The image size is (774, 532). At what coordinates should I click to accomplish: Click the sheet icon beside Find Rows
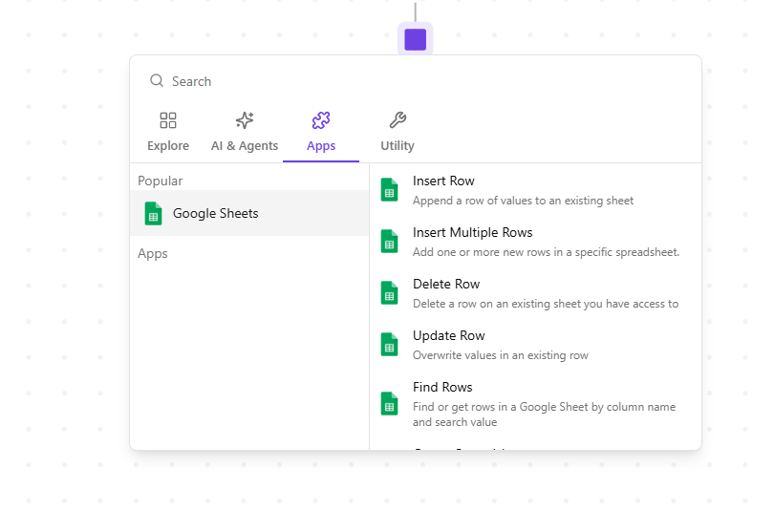pyautogui.click(x=389, y=403)
